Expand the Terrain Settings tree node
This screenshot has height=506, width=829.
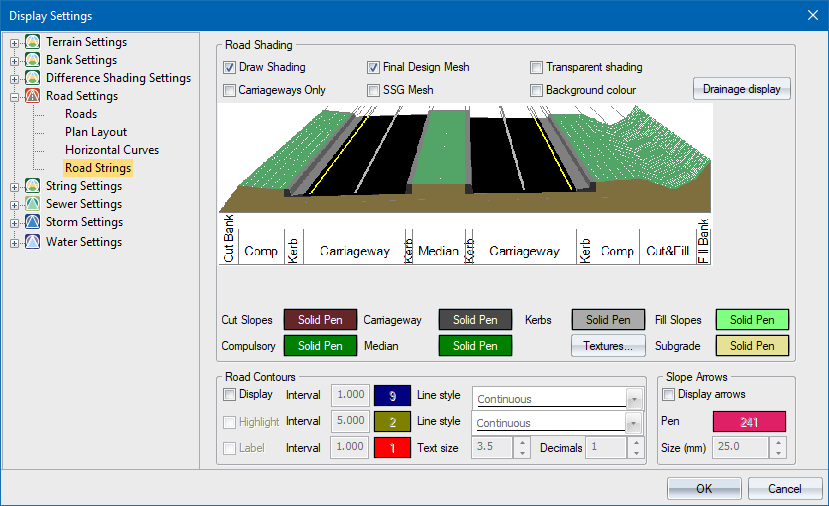[x=14, y=43]
